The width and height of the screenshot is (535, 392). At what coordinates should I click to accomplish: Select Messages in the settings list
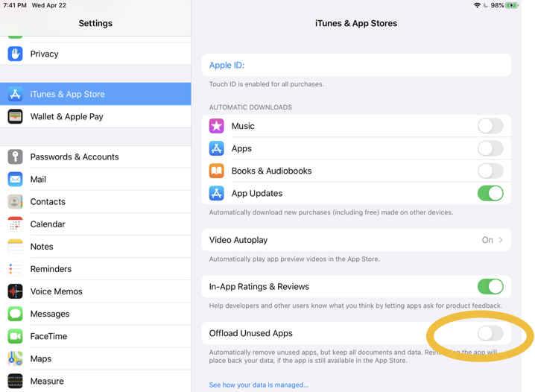(50, 314)
